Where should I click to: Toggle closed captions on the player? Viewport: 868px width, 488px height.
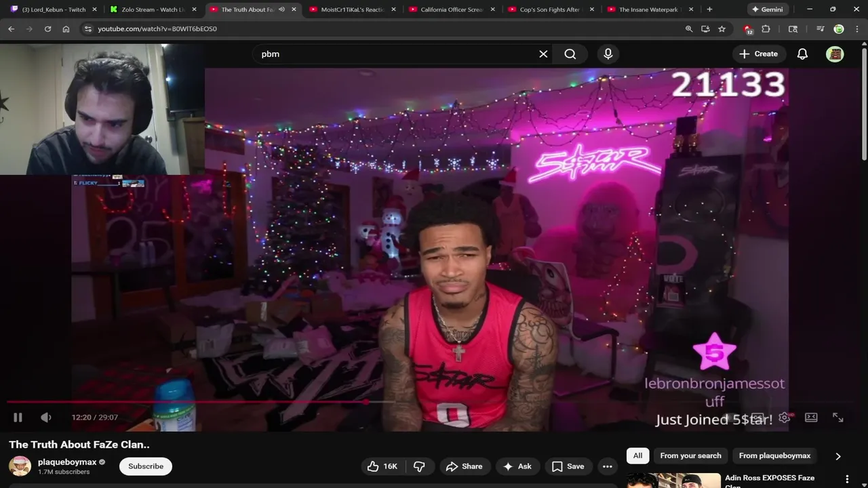coord(757,418)
